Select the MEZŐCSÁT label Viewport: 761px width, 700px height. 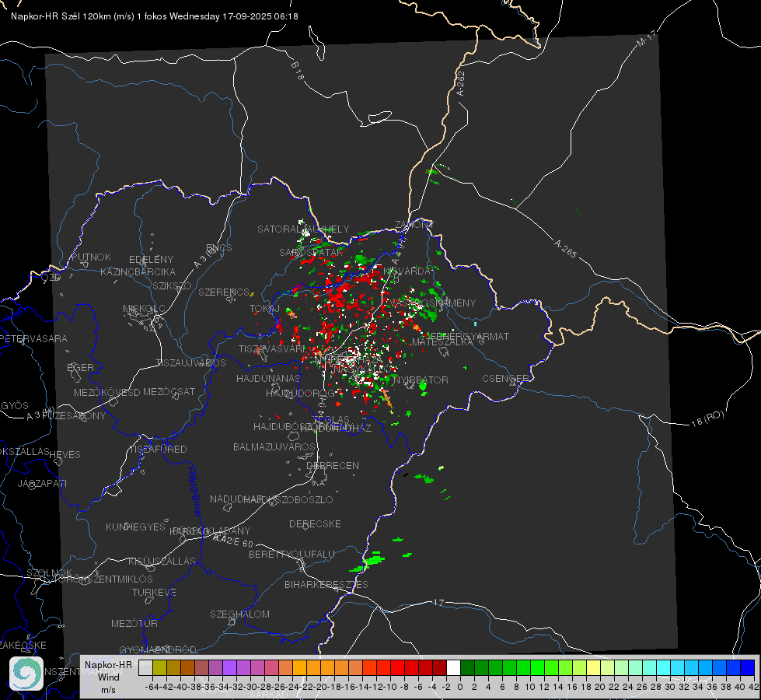tap(169, 391)
